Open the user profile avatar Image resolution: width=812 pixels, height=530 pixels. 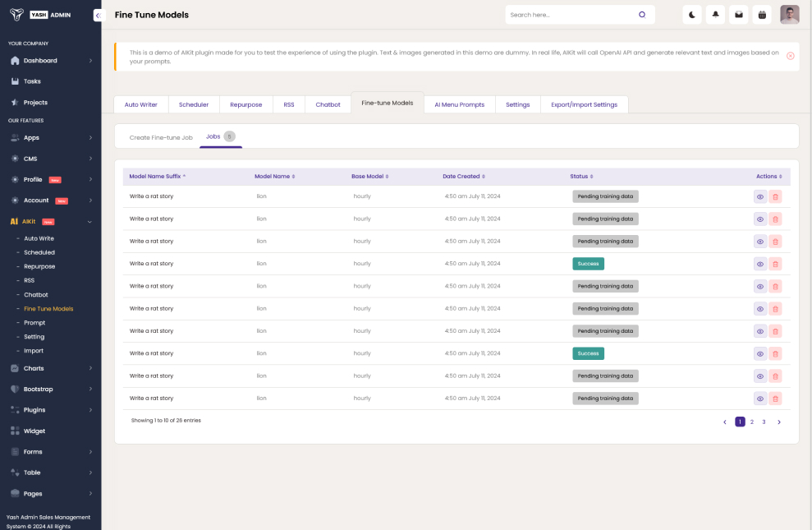click(x=790, y=15)
